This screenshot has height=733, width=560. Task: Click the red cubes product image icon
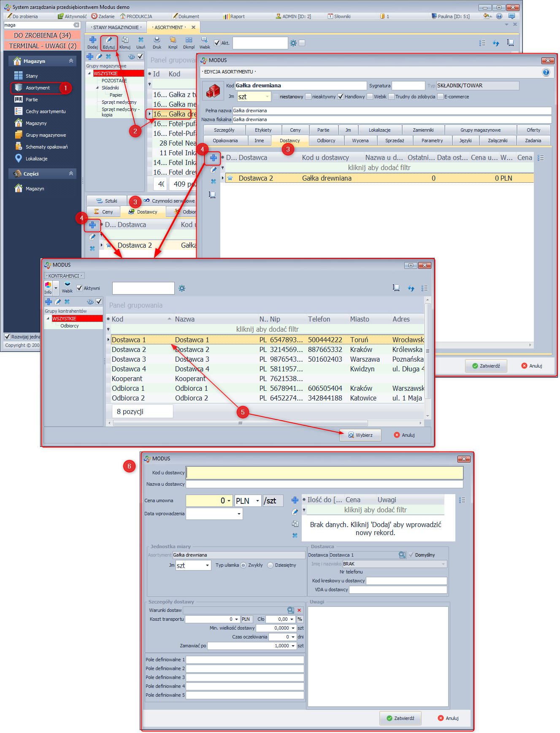coord(213,91)
